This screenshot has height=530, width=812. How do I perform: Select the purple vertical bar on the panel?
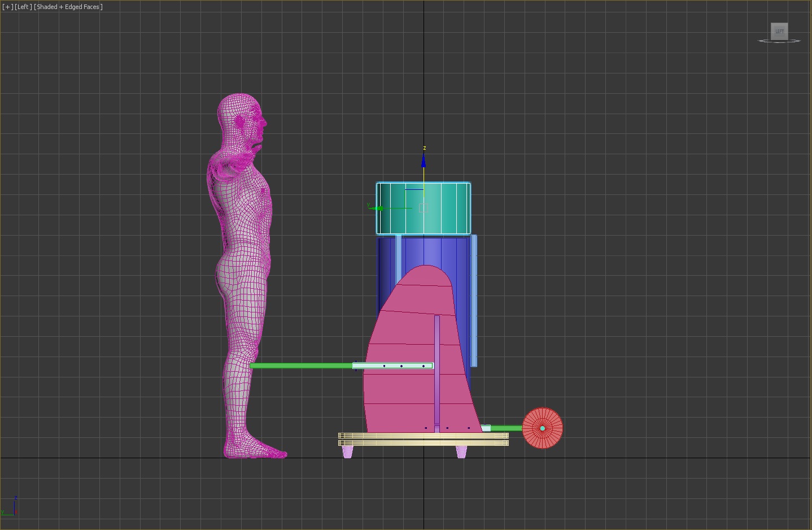tap(437, 373)
